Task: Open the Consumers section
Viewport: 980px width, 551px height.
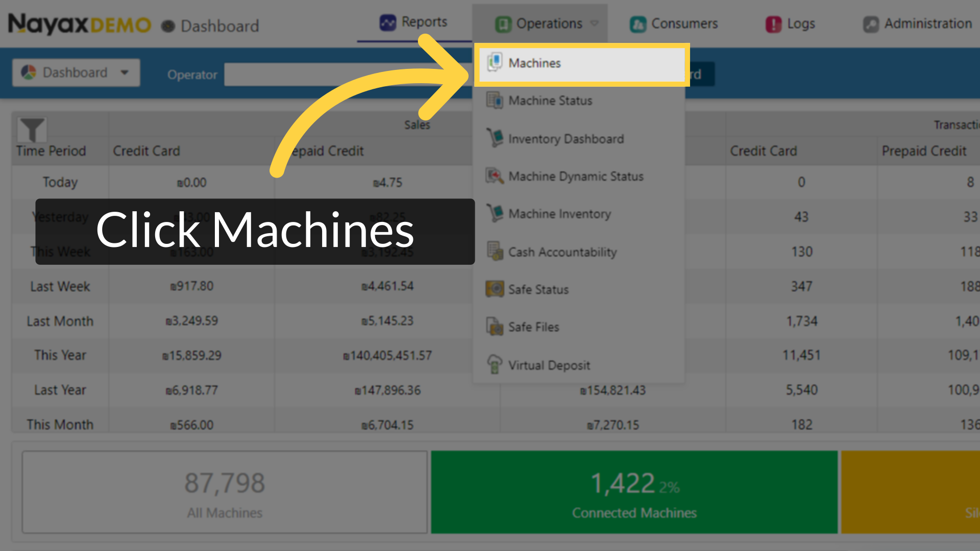Action: point(673,23)
